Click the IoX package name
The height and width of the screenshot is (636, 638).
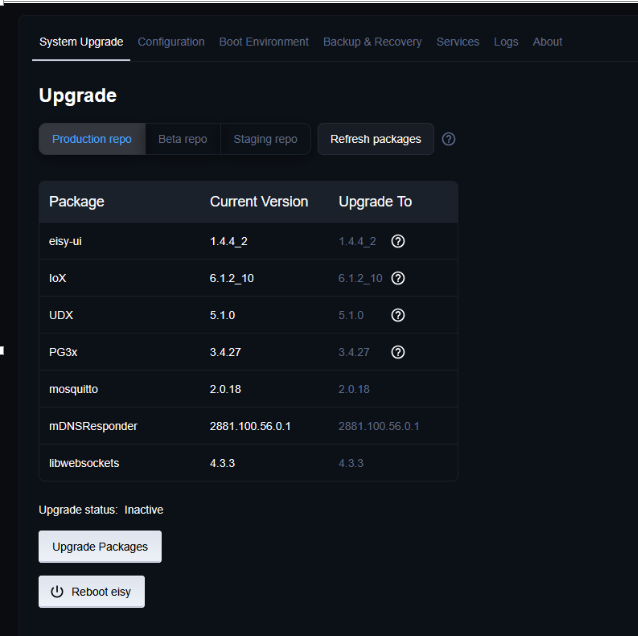tap(57, 278)
